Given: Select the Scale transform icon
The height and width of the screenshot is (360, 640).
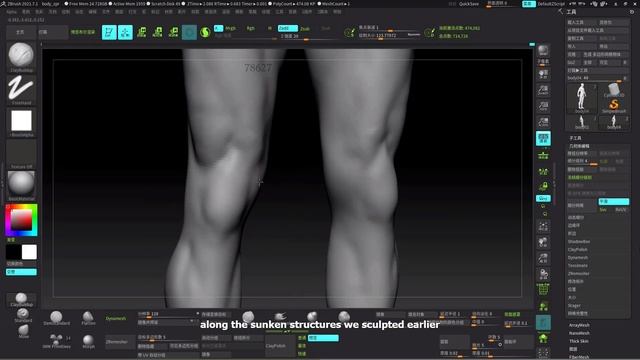Looking at the screenshot, I should [158, 32].
